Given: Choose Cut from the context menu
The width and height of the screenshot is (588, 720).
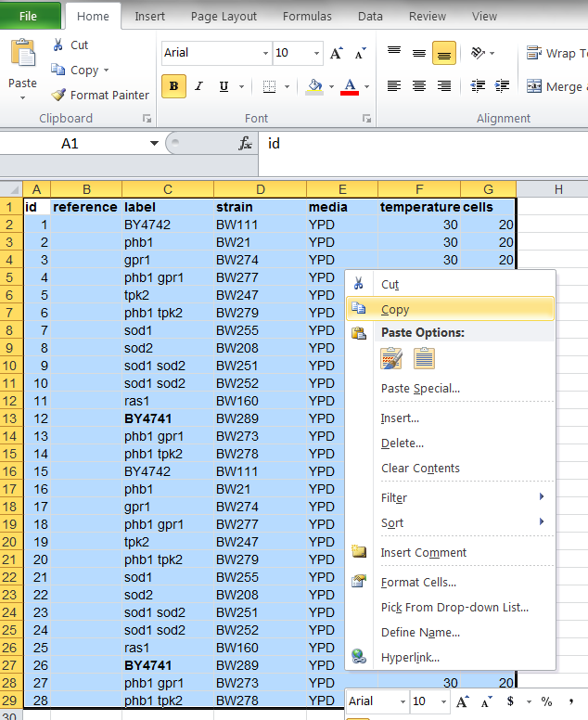Looking at the screenshot, I should pyautogui.click(x=450, y=285).
